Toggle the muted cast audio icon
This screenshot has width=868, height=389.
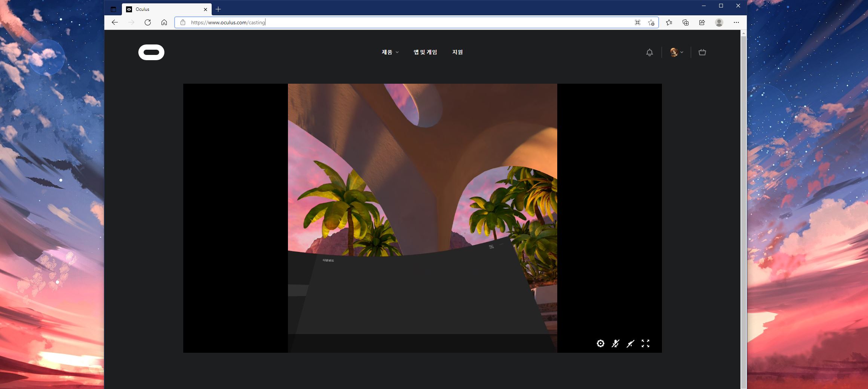pyautogui.click(x=631, y=343)
